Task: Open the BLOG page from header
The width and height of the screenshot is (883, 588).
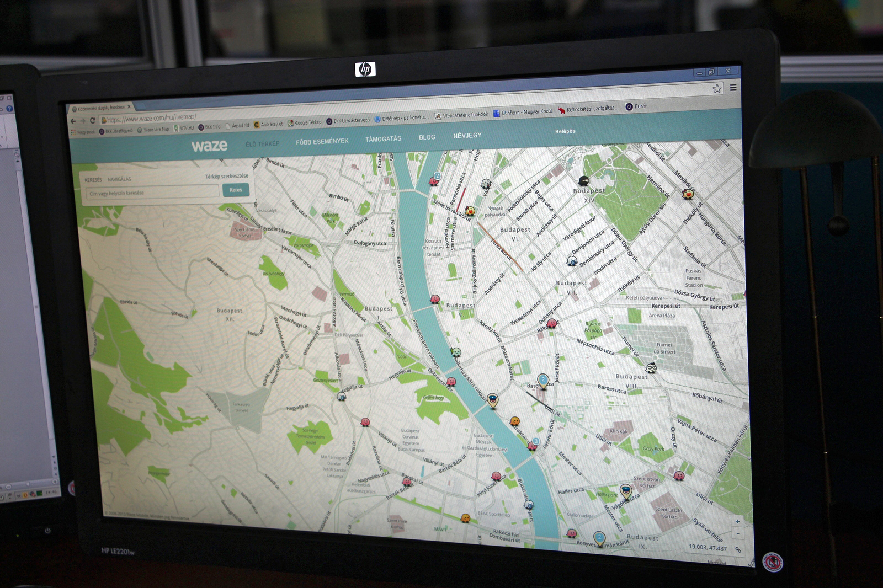Action: [427, 137]
